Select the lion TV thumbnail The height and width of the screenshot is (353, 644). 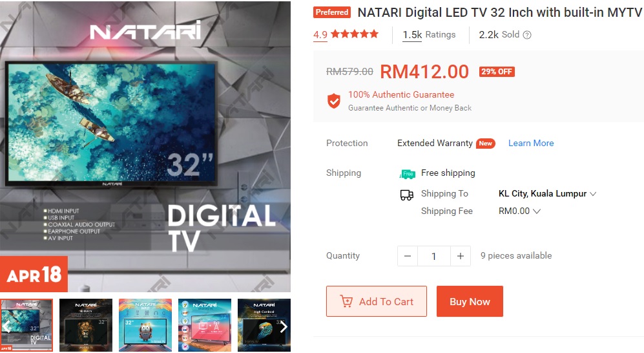pos(86,325)
